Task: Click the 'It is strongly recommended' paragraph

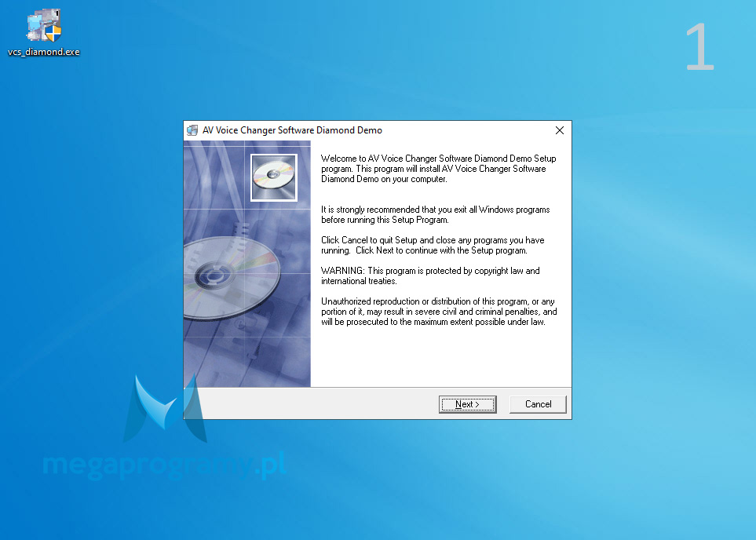Action: click(x=436, y=214)
